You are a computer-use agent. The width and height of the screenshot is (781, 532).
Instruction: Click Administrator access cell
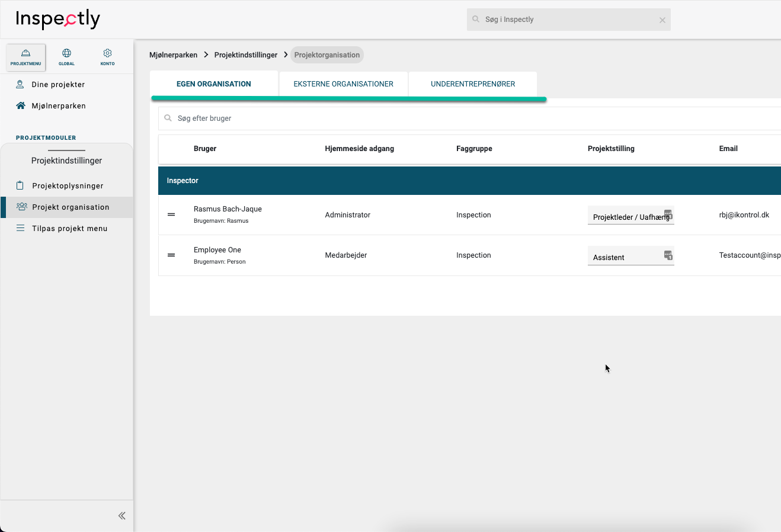pyautogui.click(x=348, y=215)
